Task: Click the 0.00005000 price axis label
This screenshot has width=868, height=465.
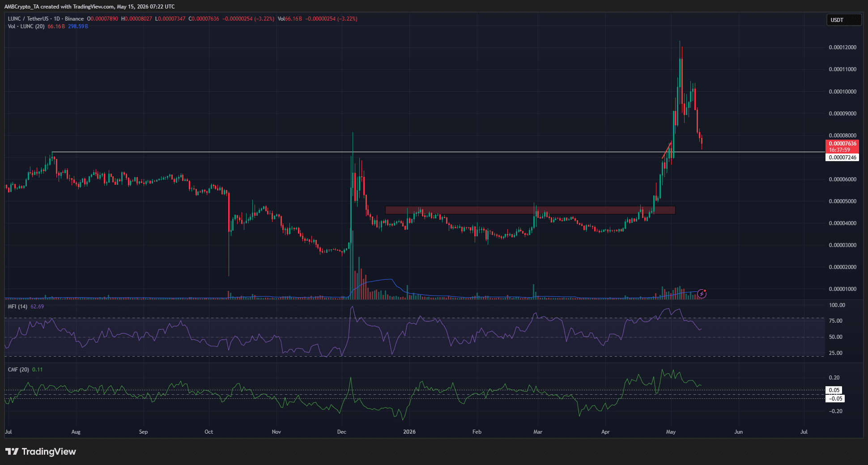Action: [842, 201]
